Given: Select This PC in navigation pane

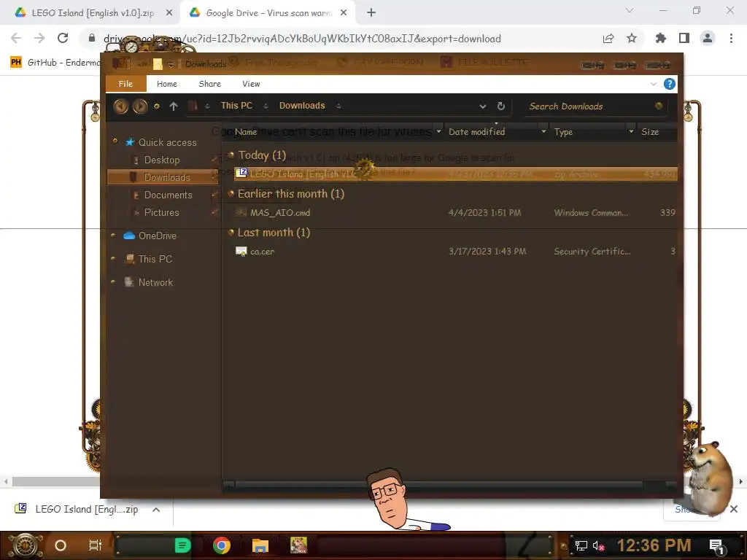Looking at the screenshot, I should click(155, 259).
